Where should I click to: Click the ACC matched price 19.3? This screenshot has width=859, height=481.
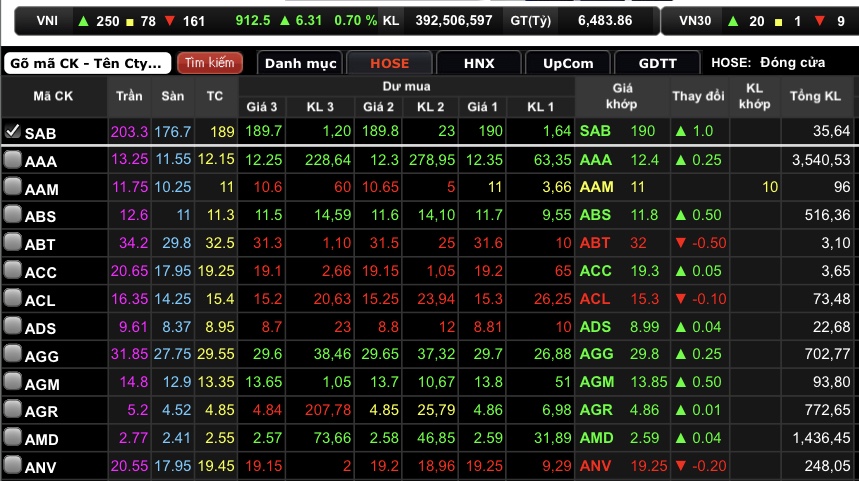coord(645,271)
